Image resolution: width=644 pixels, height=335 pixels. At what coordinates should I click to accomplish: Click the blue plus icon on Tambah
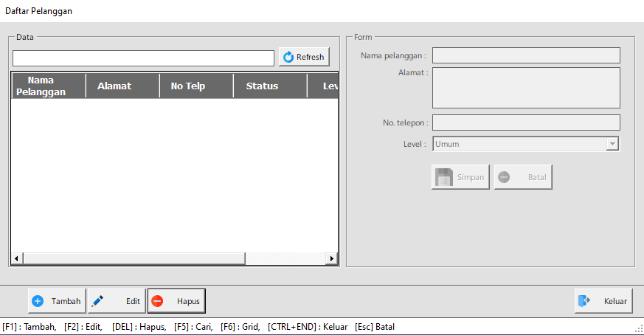click(38, 301)
